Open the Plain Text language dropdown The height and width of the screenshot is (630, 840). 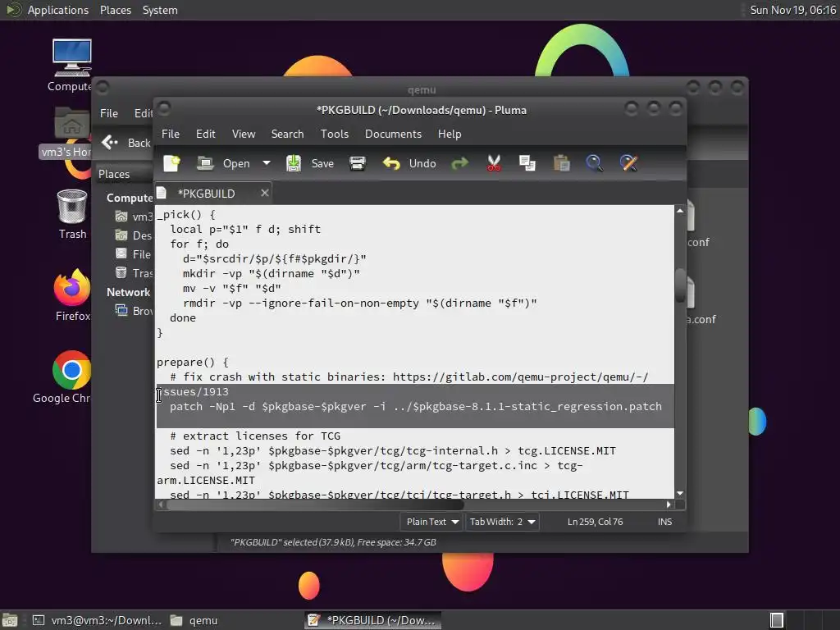[x=431, y=522]
